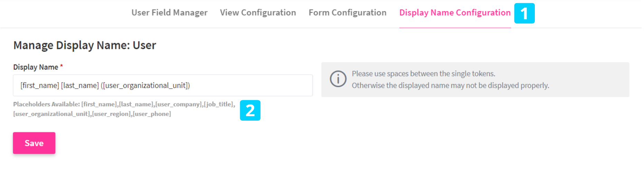Click the [last_name] token in the input
The width and height of the screenshot is (644, 172).
[x=80, y=85]
